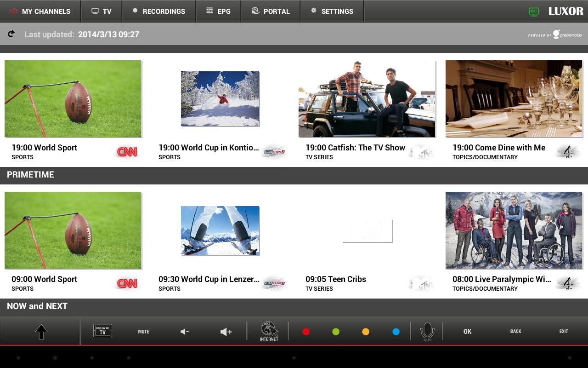The height and width of the screenshot is (368, 588).
Task: Select the Catfish: The TV Show thumbnail
Action: coord(367,99)
